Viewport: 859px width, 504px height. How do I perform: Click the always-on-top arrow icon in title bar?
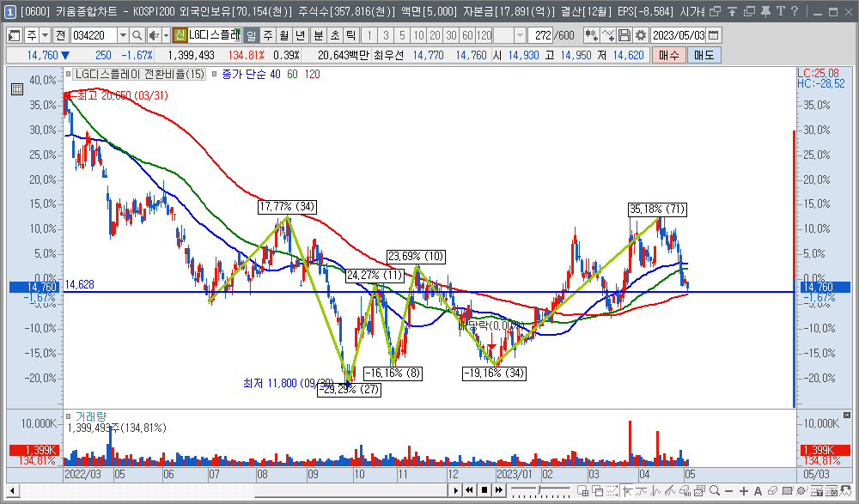(732, 11)
